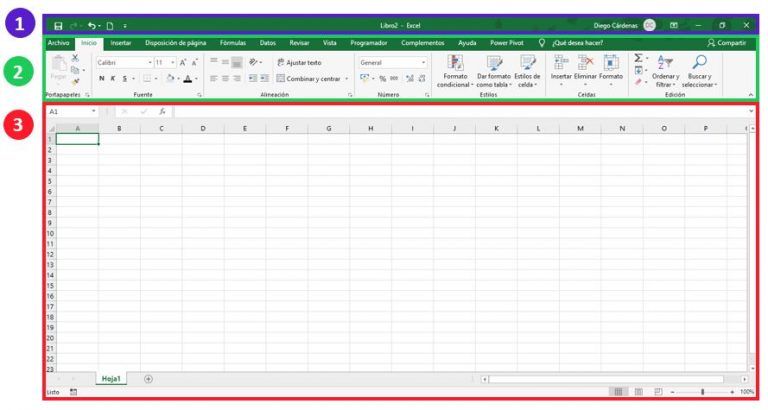768x410 pixels.
Task: Open the Fórmulas ribbon tab
Action: (x=232, y=43)
